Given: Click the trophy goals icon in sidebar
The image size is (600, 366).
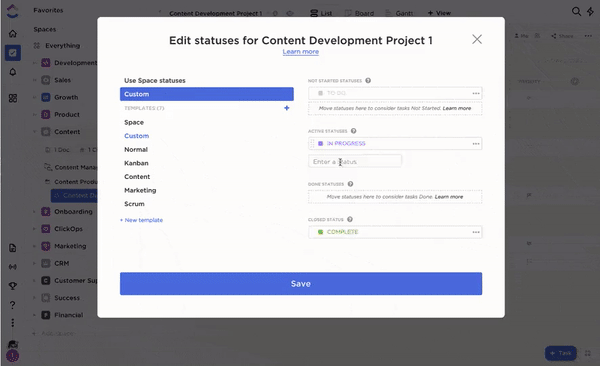Looking at the screenshot, I should point(13,286).
